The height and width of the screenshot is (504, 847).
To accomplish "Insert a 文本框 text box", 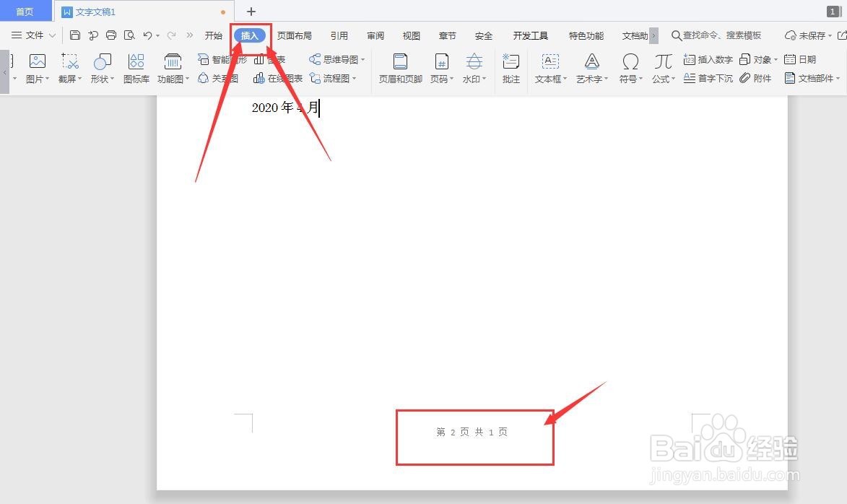I will [x=550, y=61].
